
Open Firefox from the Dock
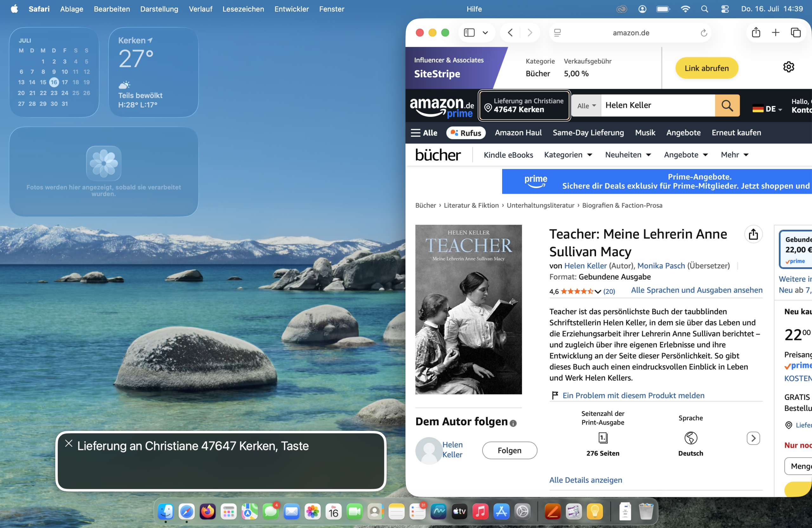(207, 512)
